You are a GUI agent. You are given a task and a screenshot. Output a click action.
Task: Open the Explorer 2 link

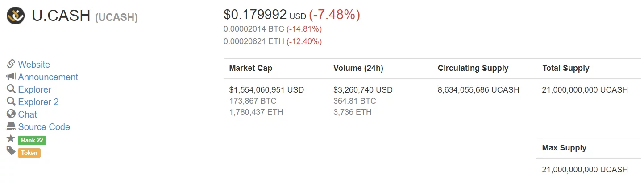38,102
